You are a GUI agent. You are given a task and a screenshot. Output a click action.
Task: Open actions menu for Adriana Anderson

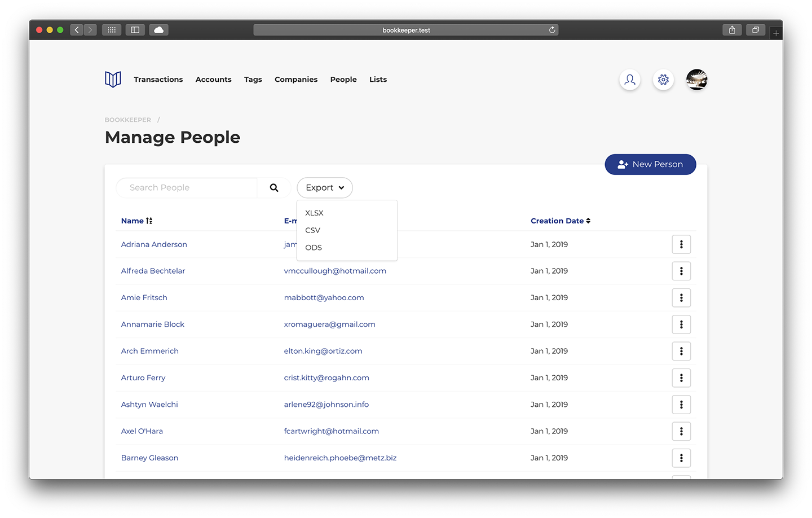coord(681,244)
